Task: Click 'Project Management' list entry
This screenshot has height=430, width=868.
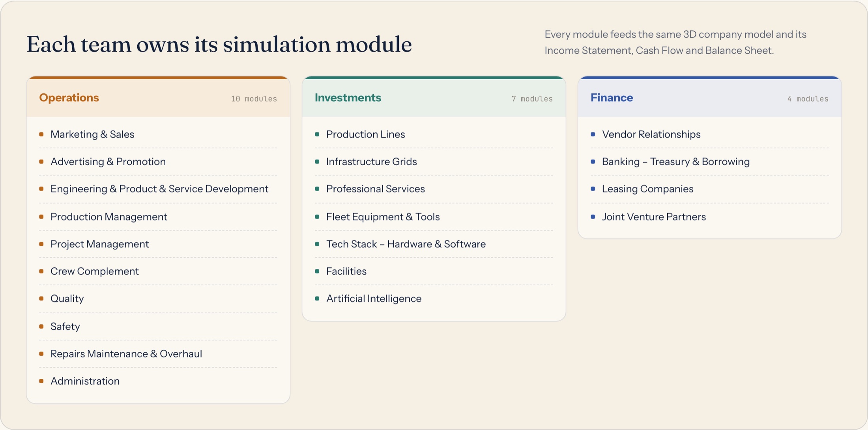Action: pos(158,244)
